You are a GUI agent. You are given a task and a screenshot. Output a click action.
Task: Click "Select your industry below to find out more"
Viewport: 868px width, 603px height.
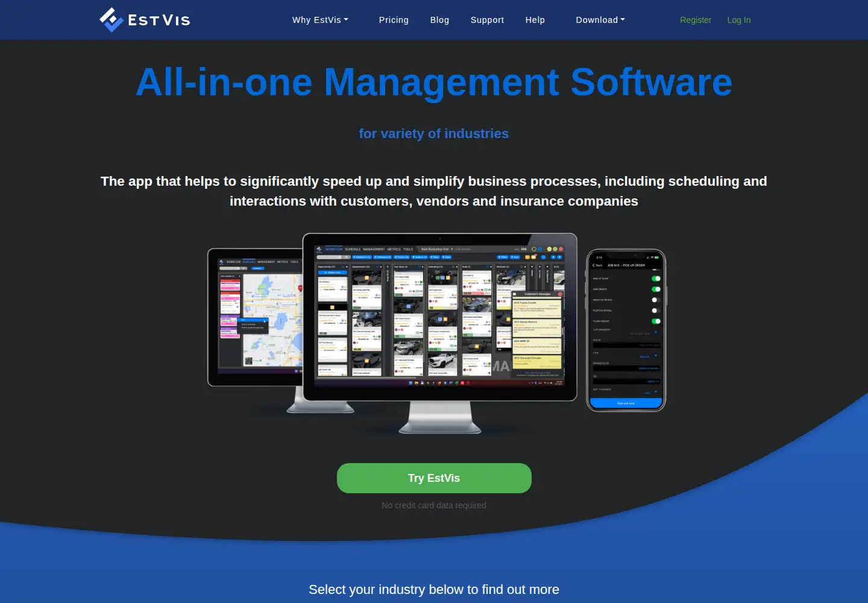pos(434,590)
